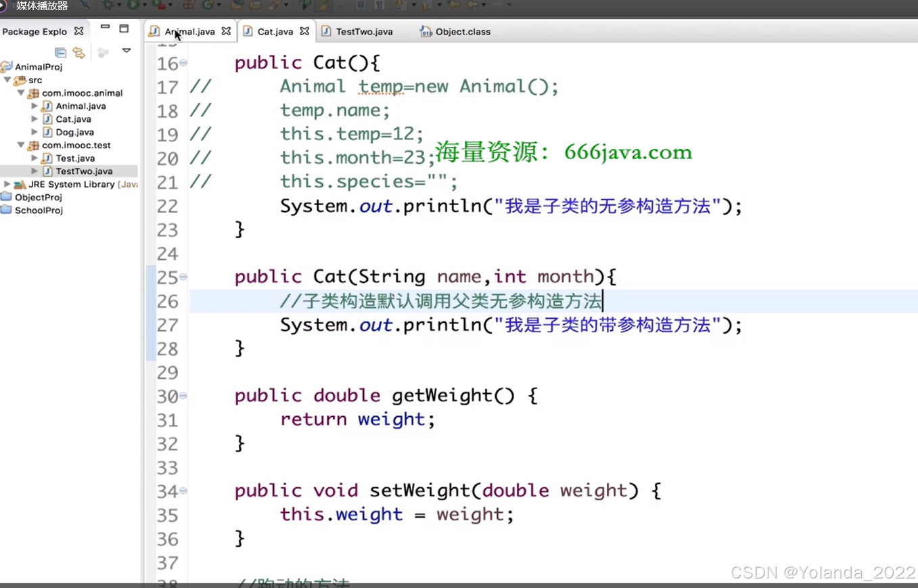Select the AnimalProj project label
The width and height of the screenshot is (918, 588).
point(39,67)
